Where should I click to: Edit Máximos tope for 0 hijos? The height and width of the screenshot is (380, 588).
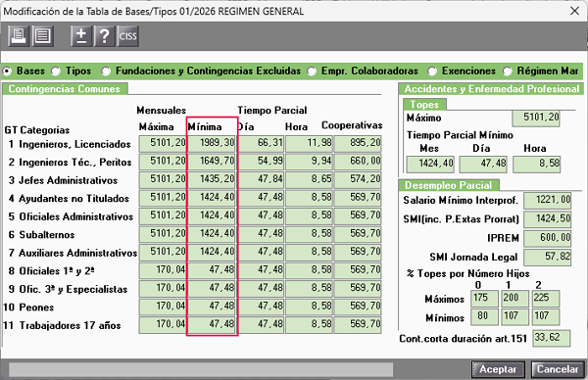pos(484,299)
